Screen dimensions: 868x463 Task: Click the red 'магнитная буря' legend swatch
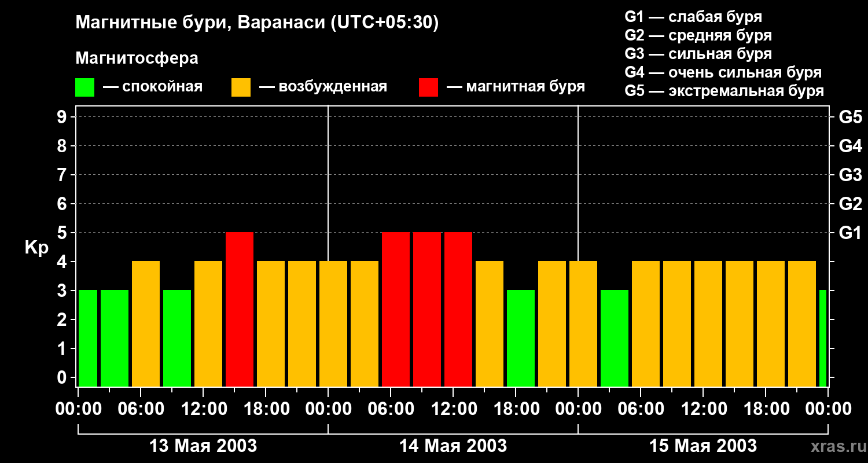click(428, 87)
